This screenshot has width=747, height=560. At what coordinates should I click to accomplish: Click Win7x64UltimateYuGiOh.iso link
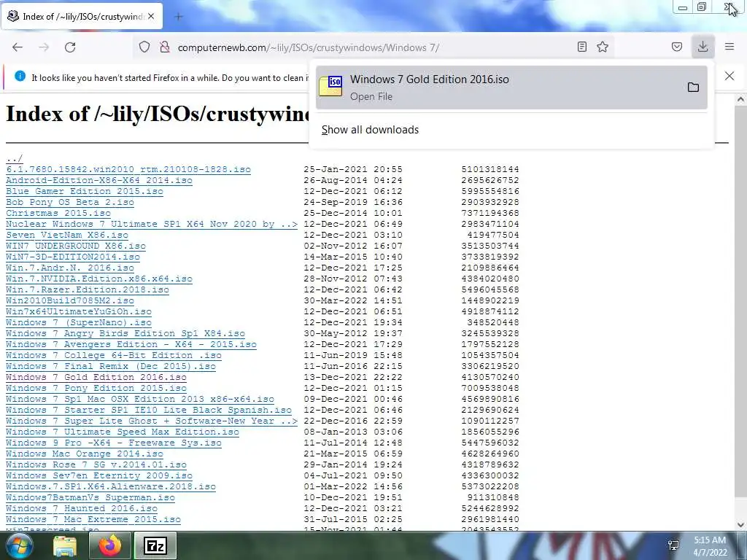tap(79, 312)
